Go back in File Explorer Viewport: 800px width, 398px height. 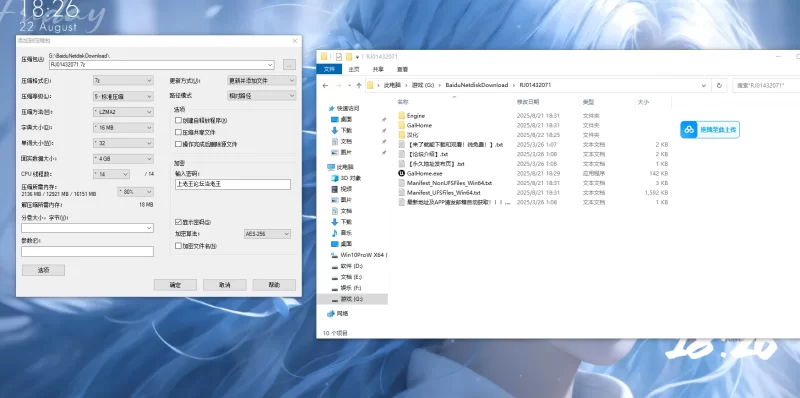(325, 85)
